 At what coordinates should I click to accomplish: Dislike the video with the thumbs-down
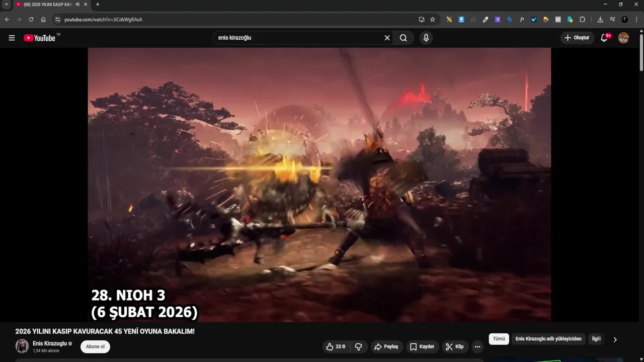(x=359, y=346)
